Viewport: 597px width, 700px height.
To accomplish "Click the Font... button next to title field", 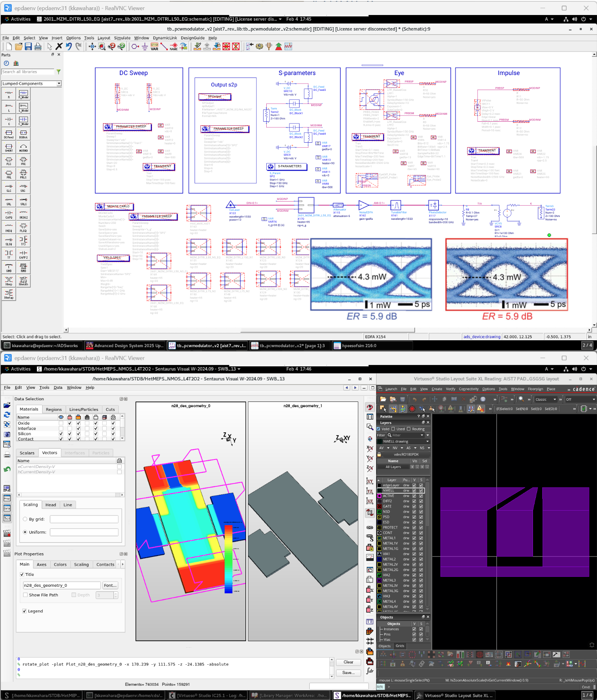I will (110, 586).
